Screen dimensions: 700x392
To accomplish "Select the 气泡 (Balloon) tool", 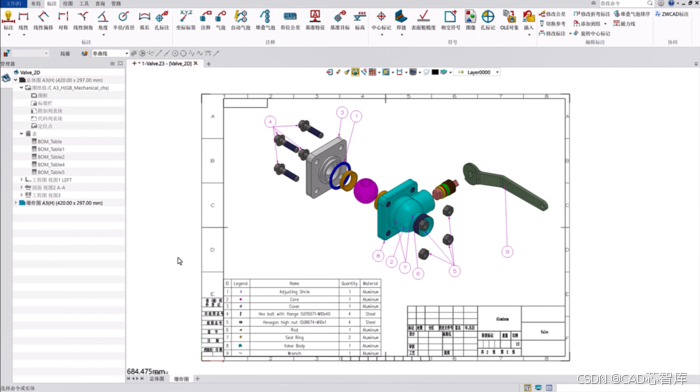I will click(221, 20).
